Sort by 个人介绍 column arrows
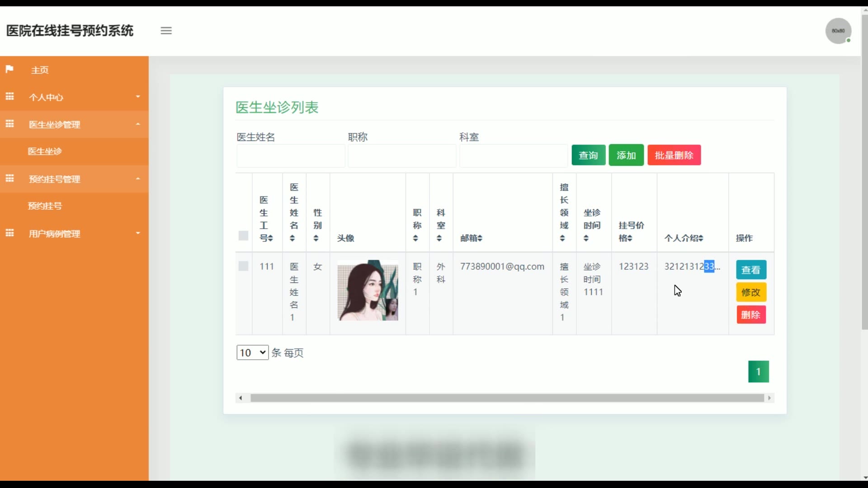The width and height of the screenshot is (868, 488). (x=701, y=238)
